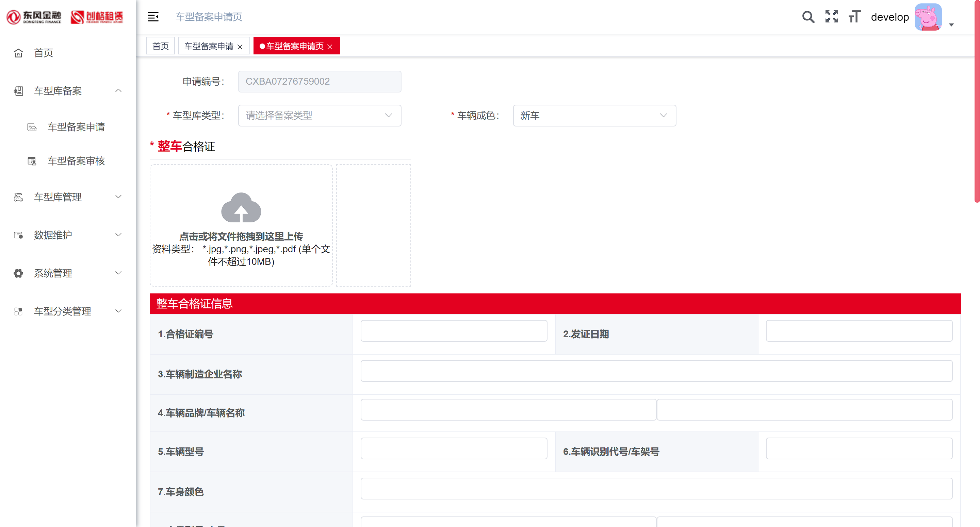
Task: Click the Peppa Pig user avatar
Action: [928, 17]
